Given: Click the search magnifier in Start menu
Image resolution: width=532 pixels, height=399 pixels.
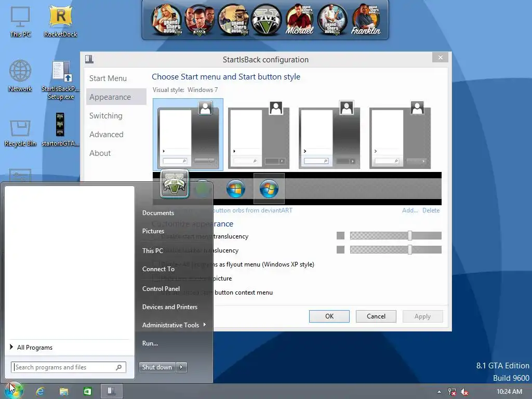Looking at the screenshot, I should (119, 367).
